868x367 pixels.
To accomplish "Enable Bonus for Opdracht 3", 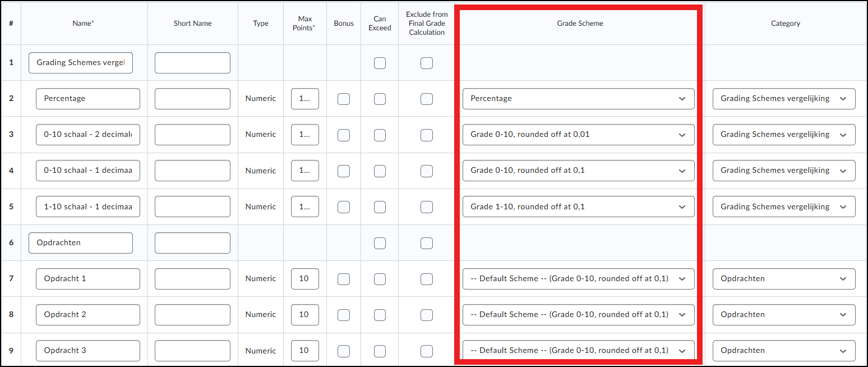I will click(344, 351).
